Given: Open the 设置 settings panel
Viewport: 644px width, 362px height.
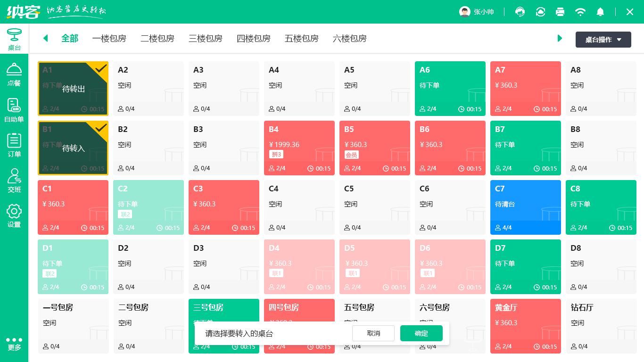Looking at the screenshot, I should click(x=14, y=216).
